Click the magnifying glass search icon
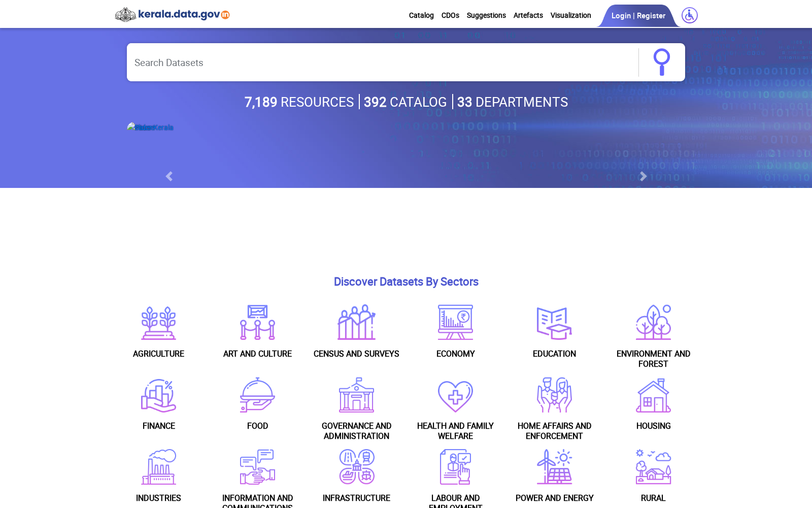Viewport: 812px width, 508px height. 661,62
